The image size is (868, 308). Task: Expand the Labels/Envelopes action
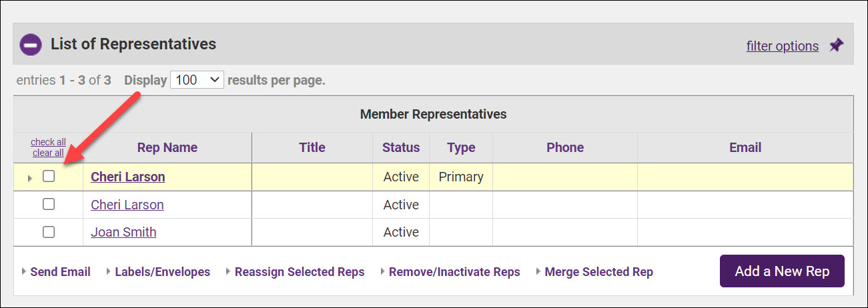point(162,272)
